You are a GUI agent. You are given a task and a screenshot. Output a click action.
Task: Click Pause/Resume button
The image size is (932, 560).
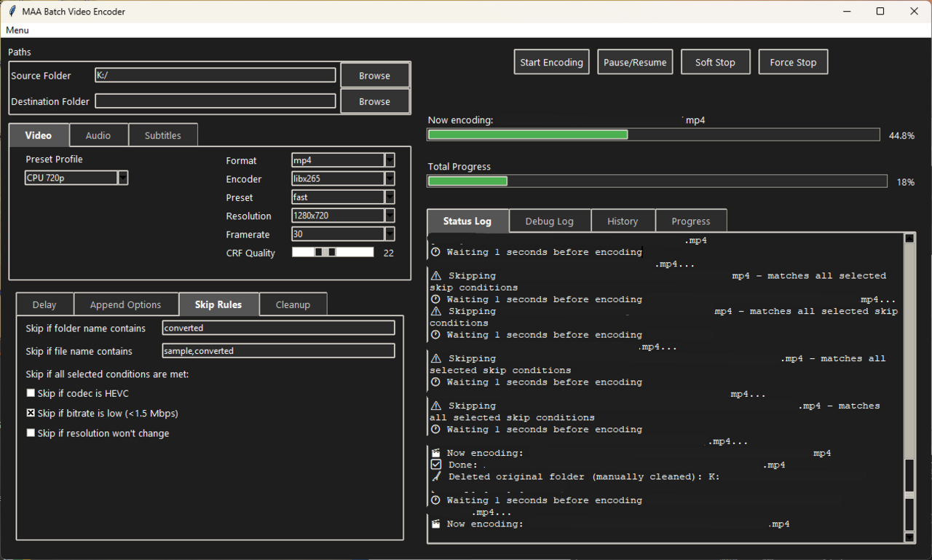click(635, 63)
